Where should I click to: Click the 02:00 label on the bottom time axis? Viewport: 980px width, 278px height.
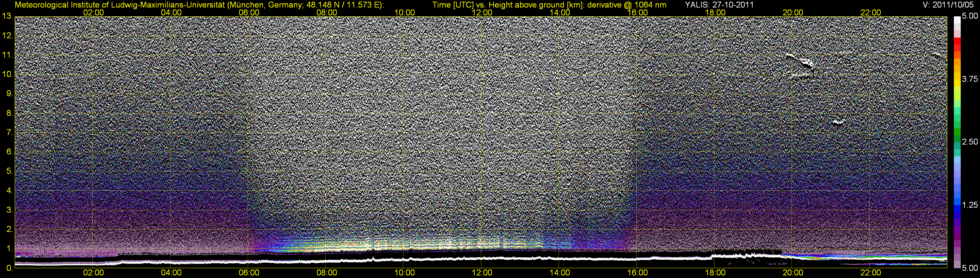tap(93, 273)
